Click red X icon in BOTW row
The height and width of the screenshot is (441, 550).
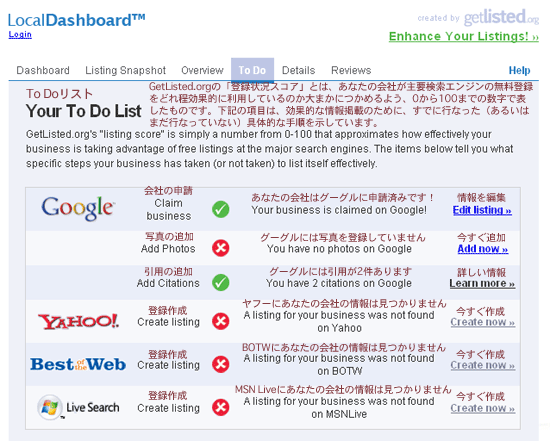coord(221,364)
